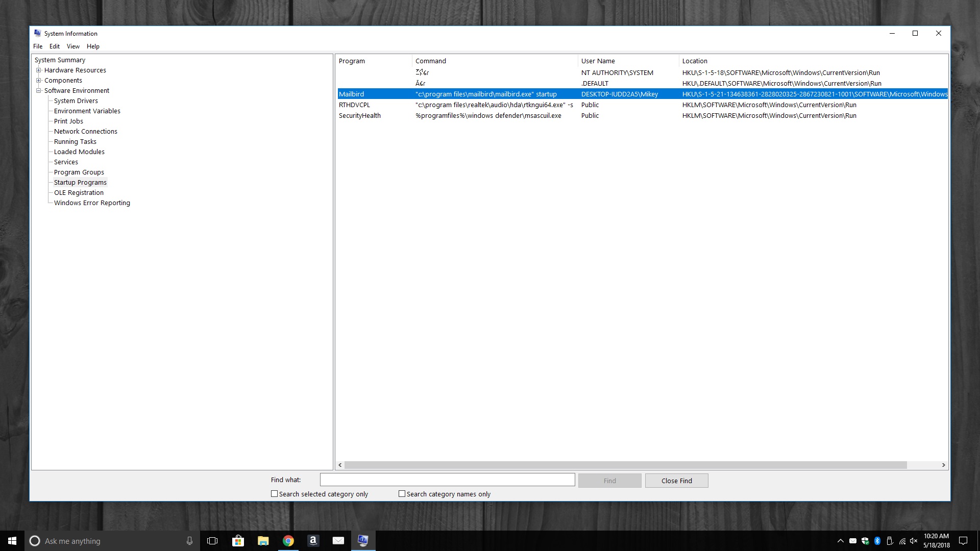This screenshot has height=551, width=980.
Task: Launch the Microsoft Store taskbar icon
Action: 238,541
